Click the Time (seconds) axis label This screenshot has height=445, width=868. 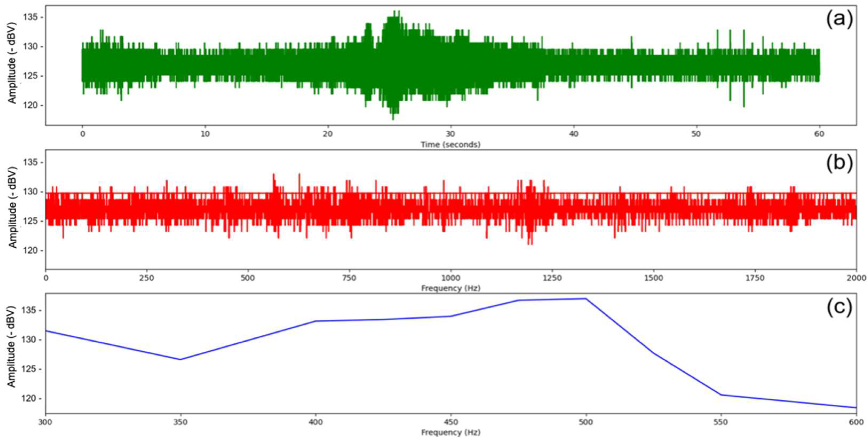[x=450, y=145]
